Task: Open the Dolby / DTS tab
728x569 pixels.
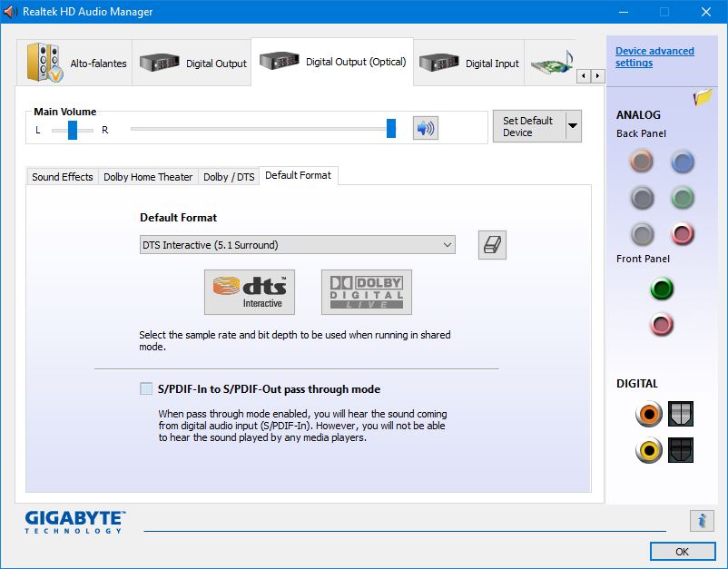Action: point(229,177)
